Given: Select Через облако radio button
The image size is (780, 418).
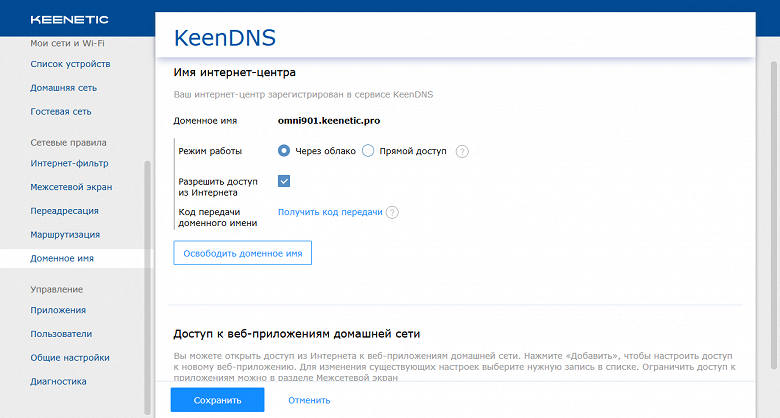Looking at the screenshot, I should point(284,151).
